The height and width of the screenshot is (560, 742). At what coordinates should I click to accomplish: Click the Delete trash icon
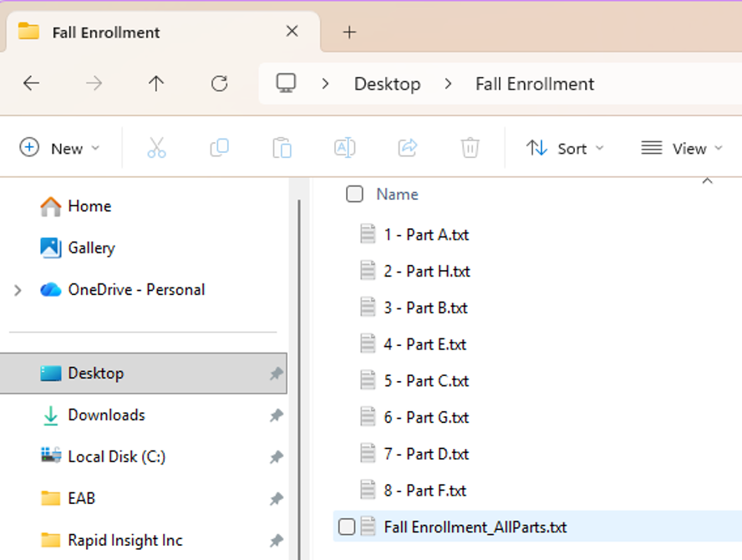[x=470, y=148]
